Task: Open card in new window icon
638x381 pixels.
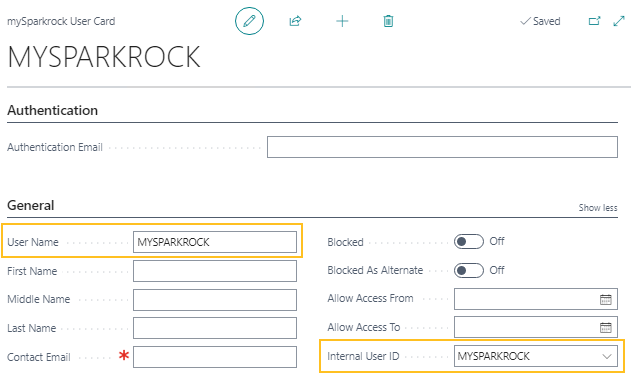Action: click(594, 21)
